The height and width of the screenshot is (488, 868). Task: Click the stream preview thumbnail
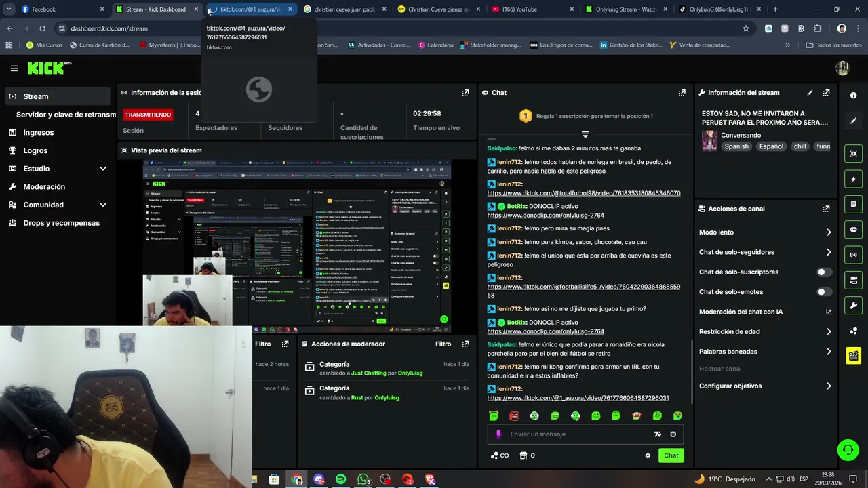tap(297, 246)
